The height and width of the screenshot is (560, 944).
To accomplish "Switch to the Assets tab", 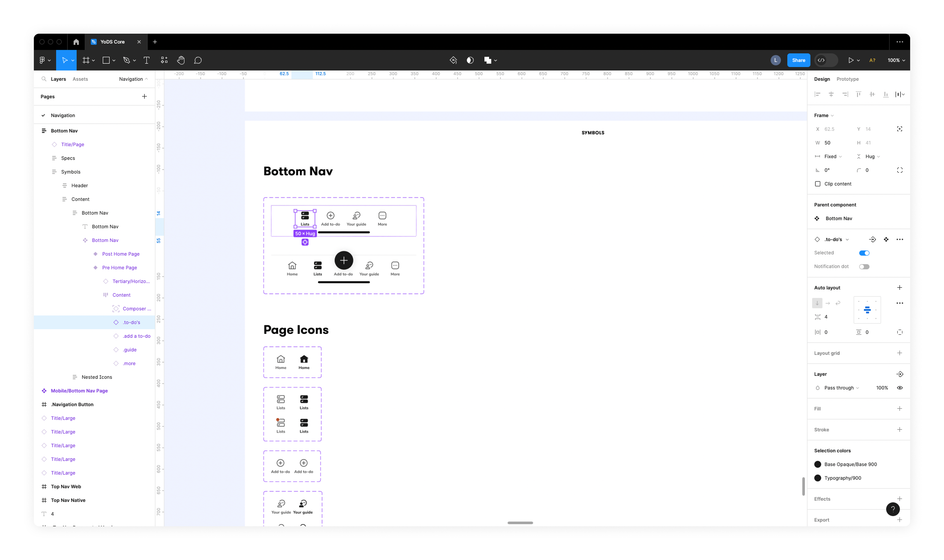I will tap(80, 79).
